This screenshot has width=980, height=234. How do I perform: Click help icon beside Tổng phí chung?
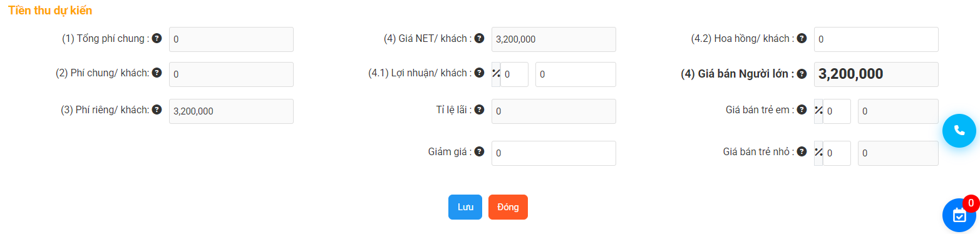[157, 38]
